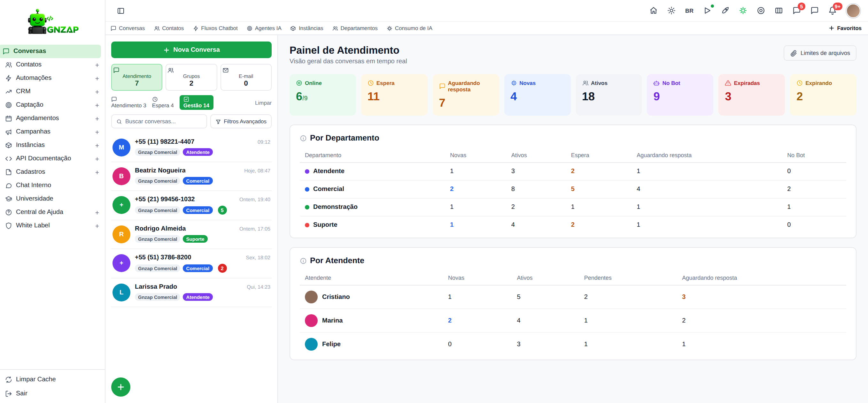Open the play tutorial icon in header

click(707, 11)
